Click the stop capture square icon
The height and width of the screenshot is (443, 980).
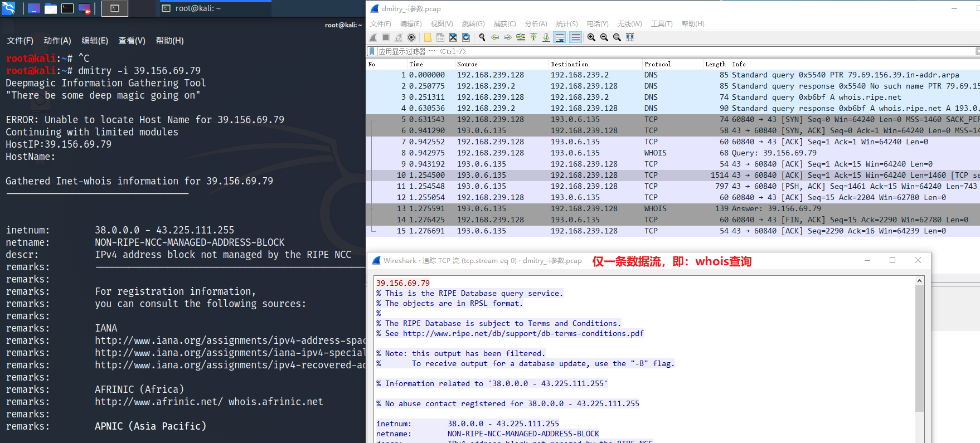coord(386,37)
